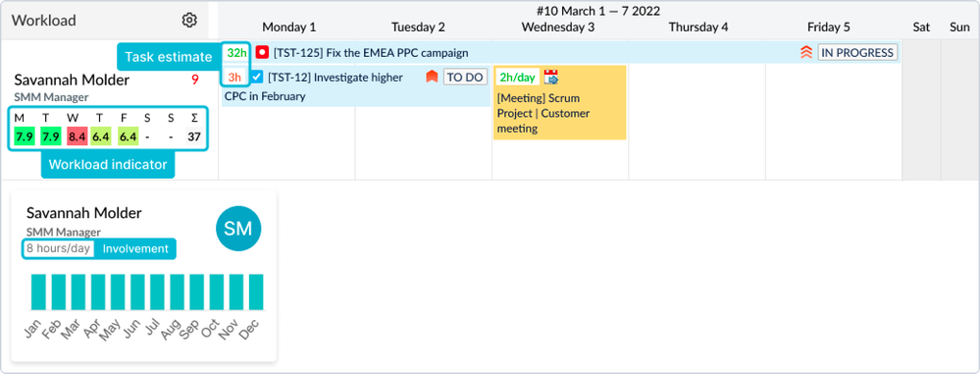Click 3h estimate on TST-12
This screenshot has height=374, width=980.
pos(235,78)
